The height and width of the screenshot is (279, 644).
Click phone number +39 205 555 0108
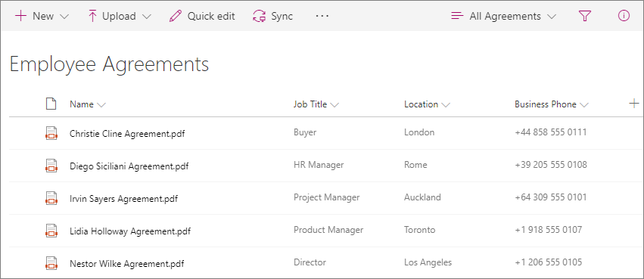[x=551, y=165]
